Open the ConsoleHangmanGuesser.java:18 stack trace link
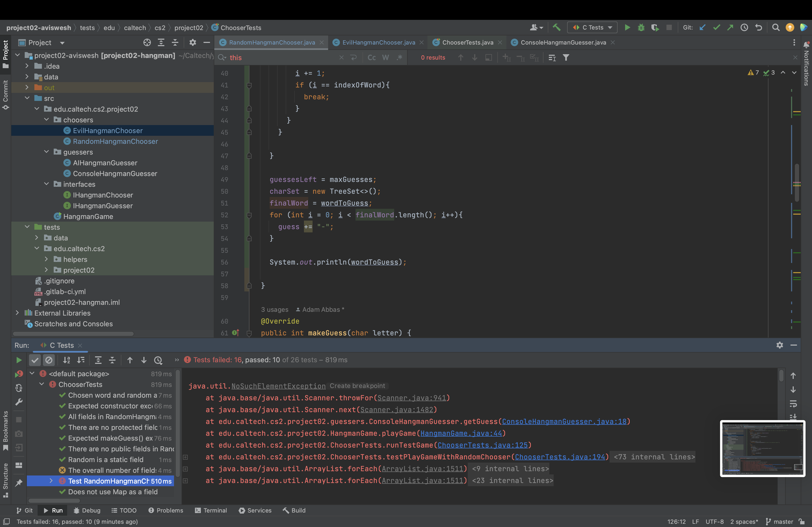 564,421
